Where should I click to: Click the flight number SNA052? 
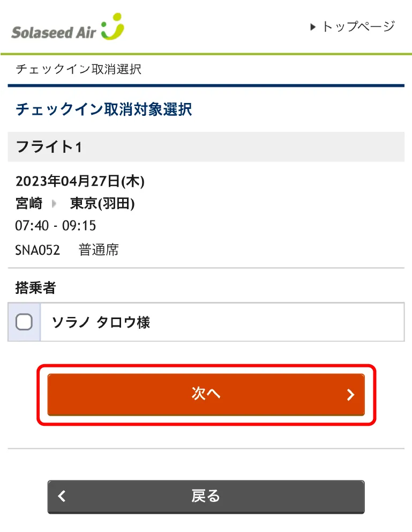[38, 250]
